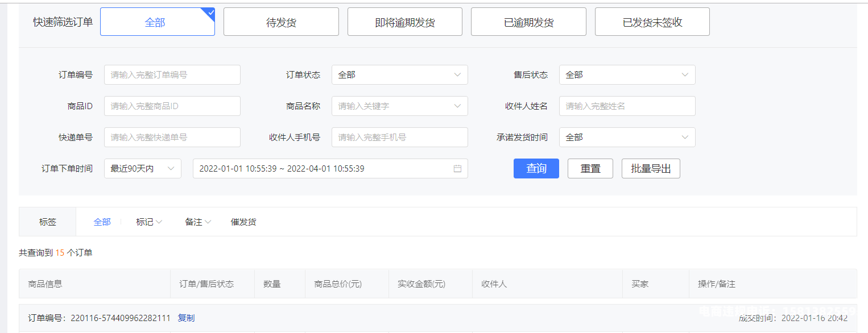Expand the 备注 label filter

click(x=198, y=222)
